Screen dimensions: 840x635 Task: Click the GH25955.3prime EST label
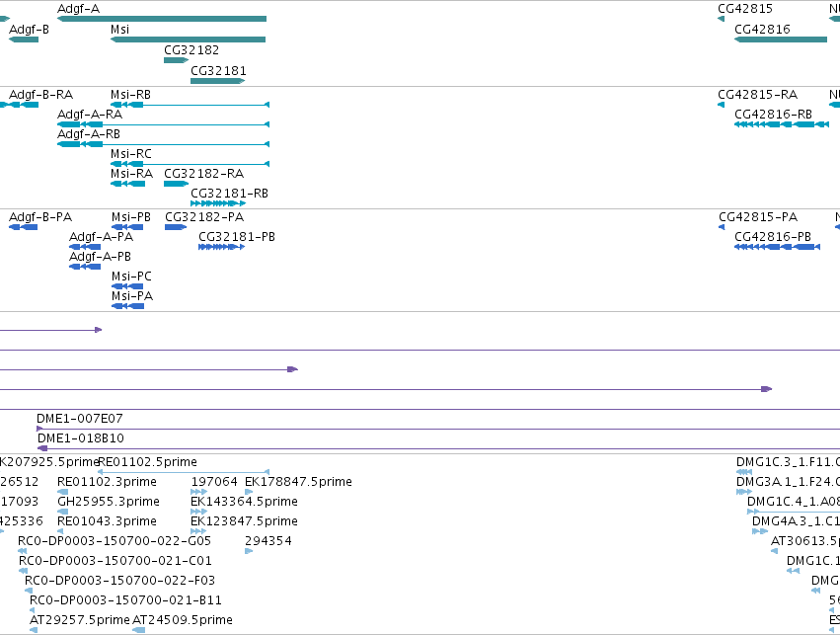(x=109, y=502)
